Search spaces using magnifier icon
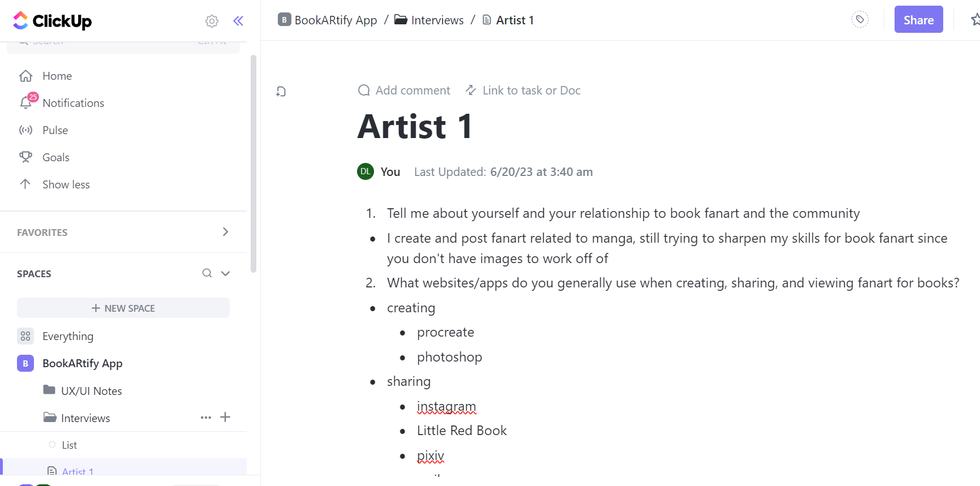The image size is (980, 486). pos(207,273)
